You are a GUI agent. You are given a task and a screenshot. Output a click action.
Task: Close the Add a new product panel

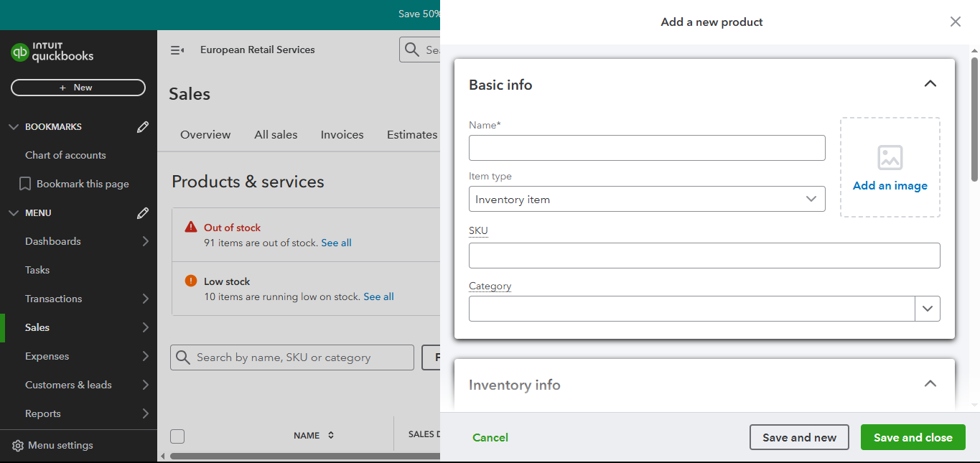pyautogui.click(x=955, y=22)
